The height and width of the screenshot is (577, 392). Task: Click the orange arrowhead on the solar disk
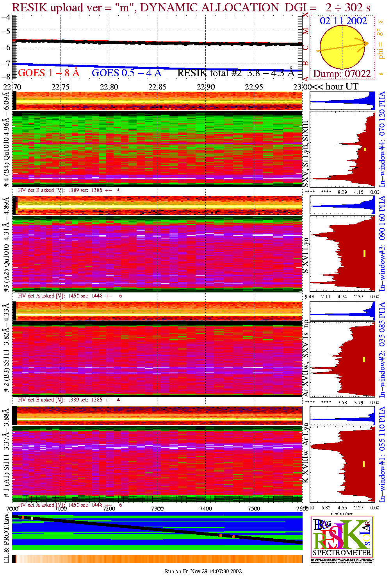[x=366, y=43]
